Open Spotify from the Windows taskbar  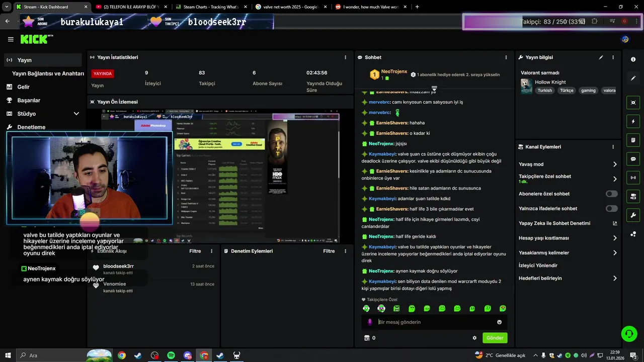click(171, 355)
